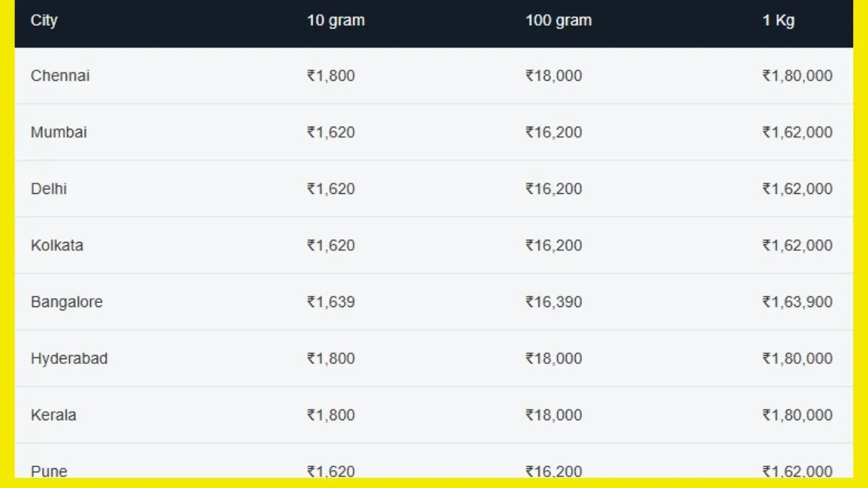Viewport: 868px width, 488px height.
Task: Select the Pune city cell
Action: tap(49, 470)
